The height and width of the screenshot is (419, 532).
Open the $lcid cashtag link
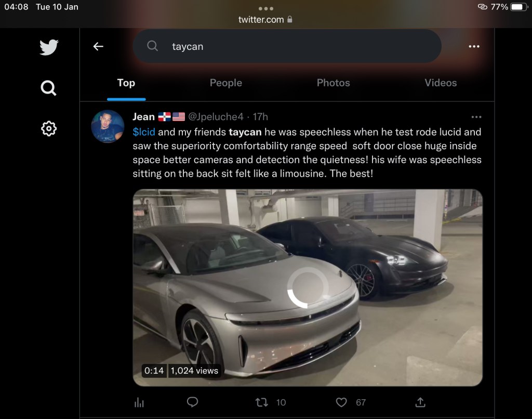(x=144, y=132)
